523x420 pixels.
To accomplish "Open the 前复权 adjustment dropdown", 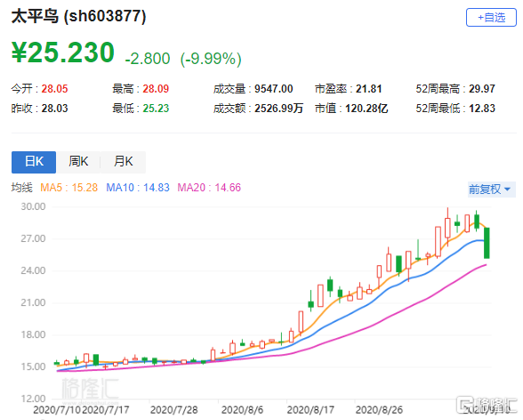I will tap(491, 190).
